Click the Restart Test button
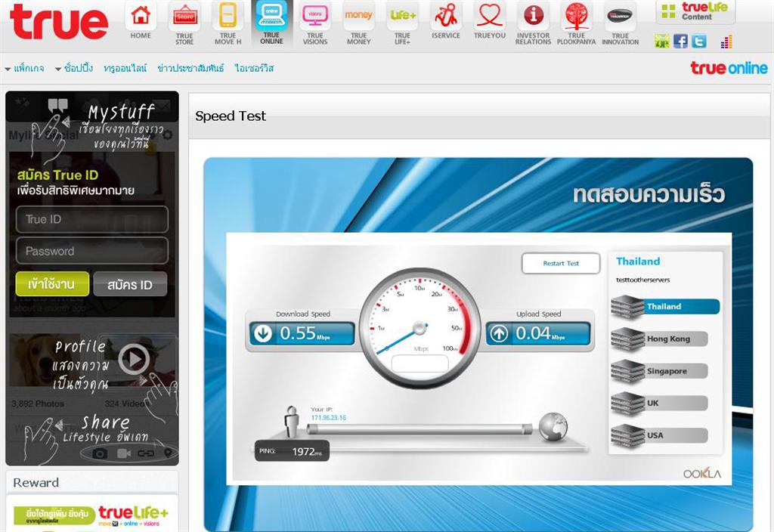The image size is (774, 532). (561, 263)
